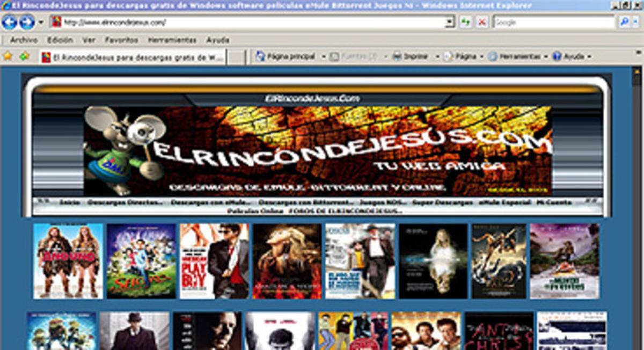Screen dimensions: 644x350
Task: Open the Herramientas menu in menu bar
Action: [172, 40]
